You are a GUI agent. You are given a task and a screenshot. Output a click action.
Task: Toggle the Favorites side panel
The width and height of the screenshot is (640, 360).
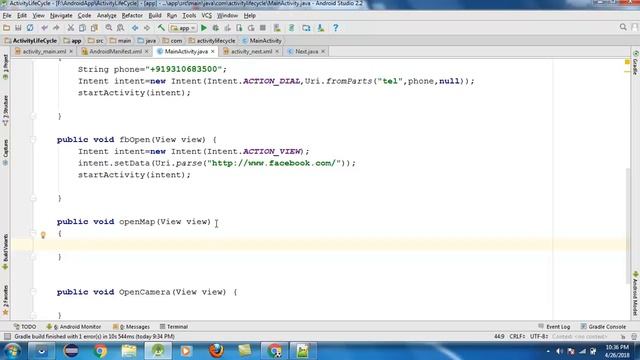[x=5, y=300]
